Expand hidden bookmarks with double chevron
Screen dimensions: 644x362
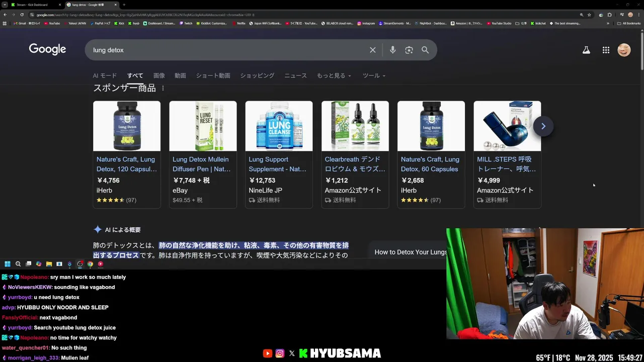click(x=608, y=23)
